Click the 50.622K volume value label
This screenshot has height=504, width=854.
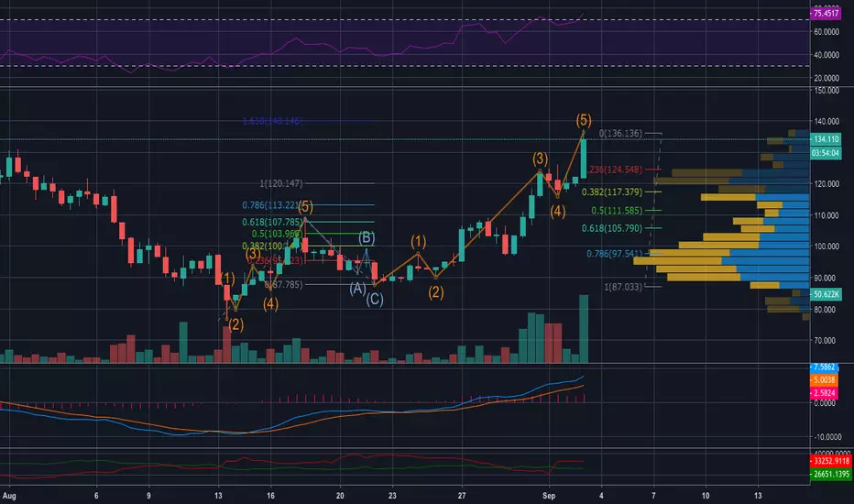[x=826, y=294]
